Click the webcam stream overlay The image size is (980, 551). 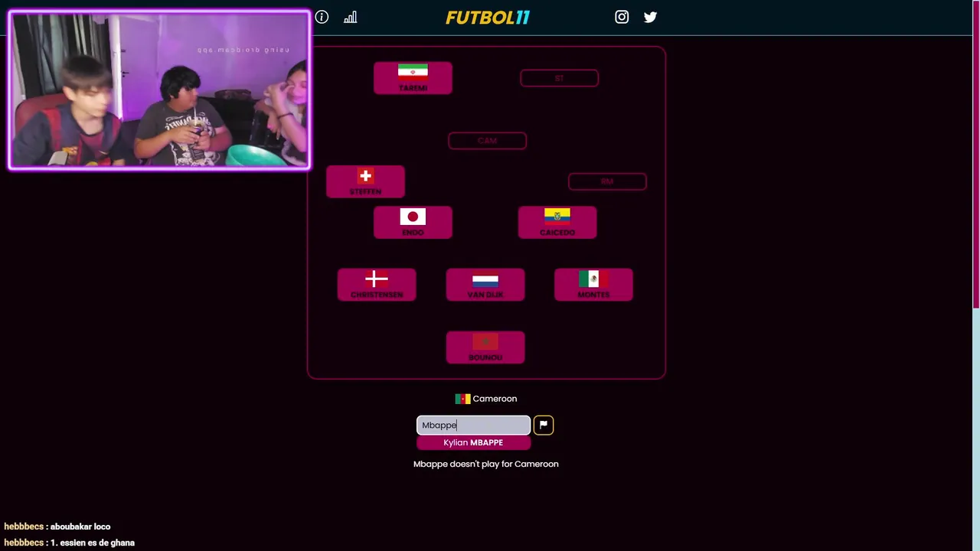point(159,90)
